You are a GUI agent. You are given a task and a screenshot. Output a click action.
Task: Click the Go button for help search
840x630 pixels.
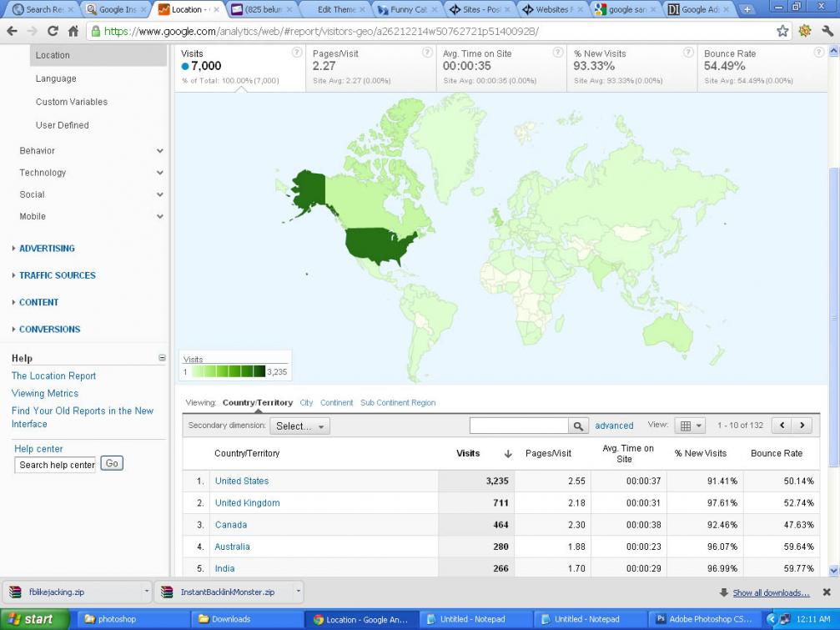(x=112, y=463)
